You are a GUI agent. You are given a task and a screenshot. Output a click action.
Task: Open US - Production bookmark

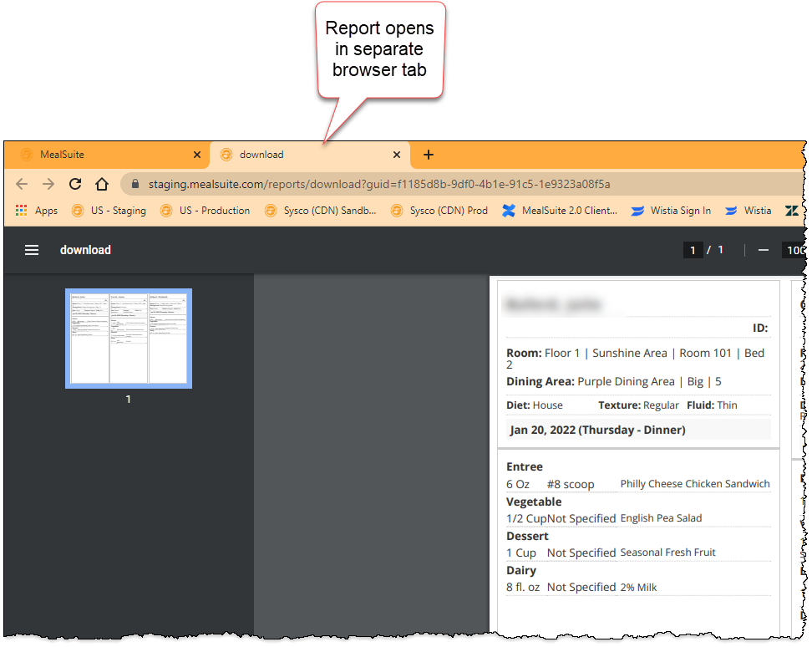[x=205, y=211]
